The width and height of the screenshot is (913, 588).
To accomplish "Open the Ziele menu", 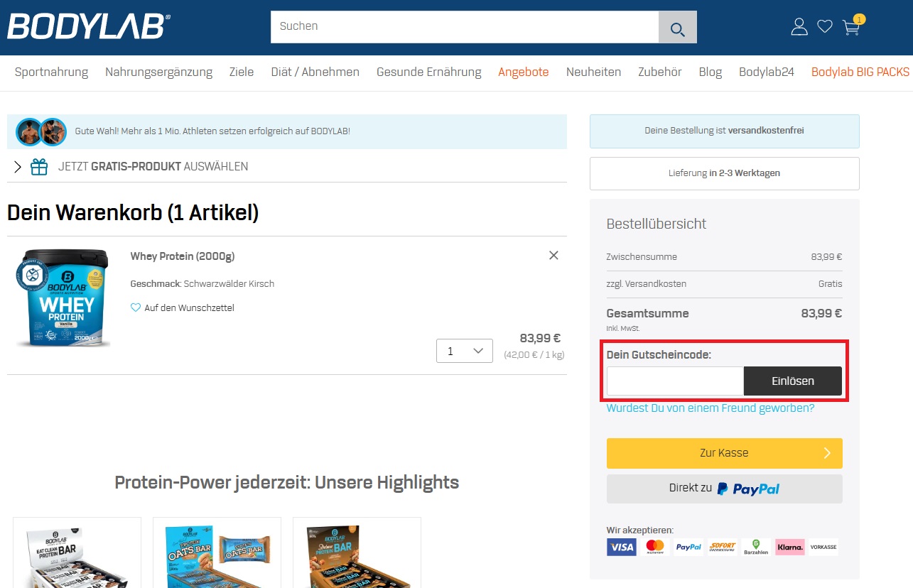I will 242,72.
